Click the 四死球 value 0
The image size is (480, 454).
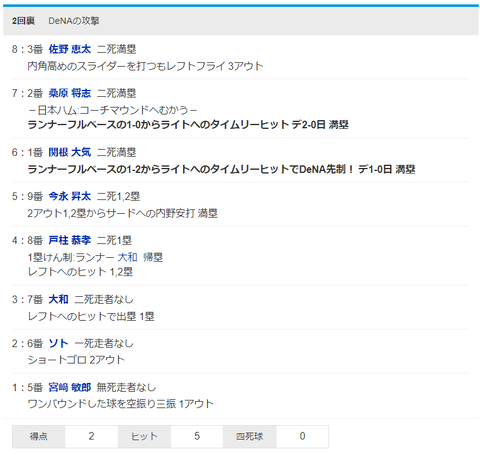tap(302, 436)
